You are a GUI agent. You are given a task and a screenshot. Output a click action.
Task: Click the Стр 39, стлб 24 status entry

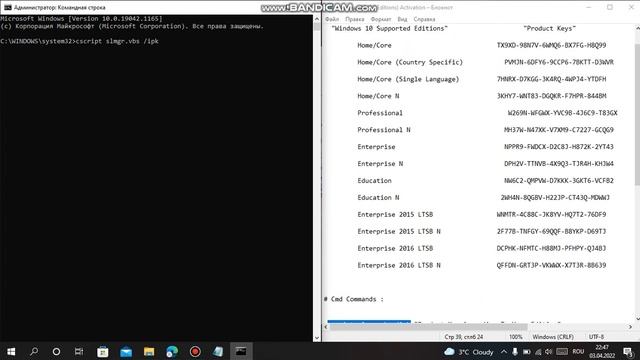coord(464,337)
